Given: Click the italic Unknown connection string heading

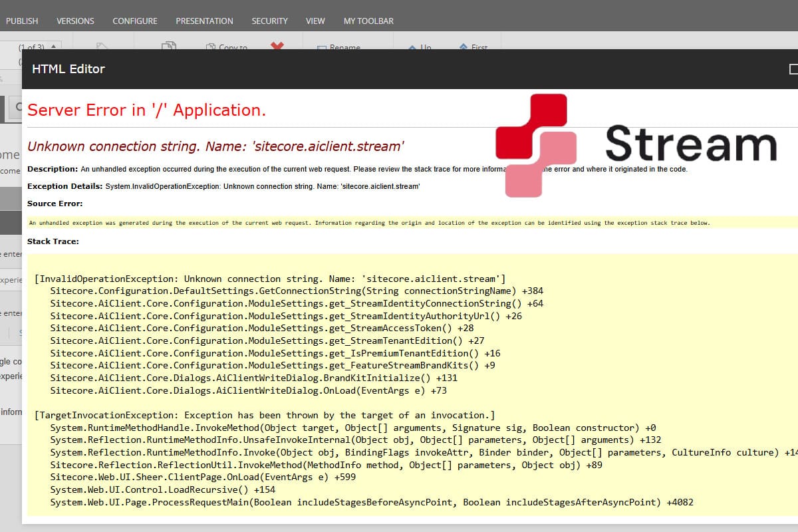Looking at the screenshot, I should pos(216,146).
